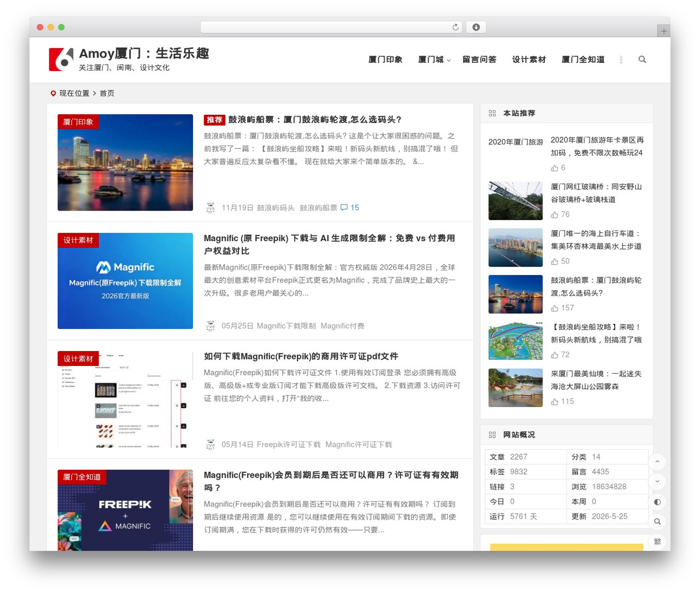
Task: Switch to traditional Chinese with 繁 icon
Action: [657, 542]
